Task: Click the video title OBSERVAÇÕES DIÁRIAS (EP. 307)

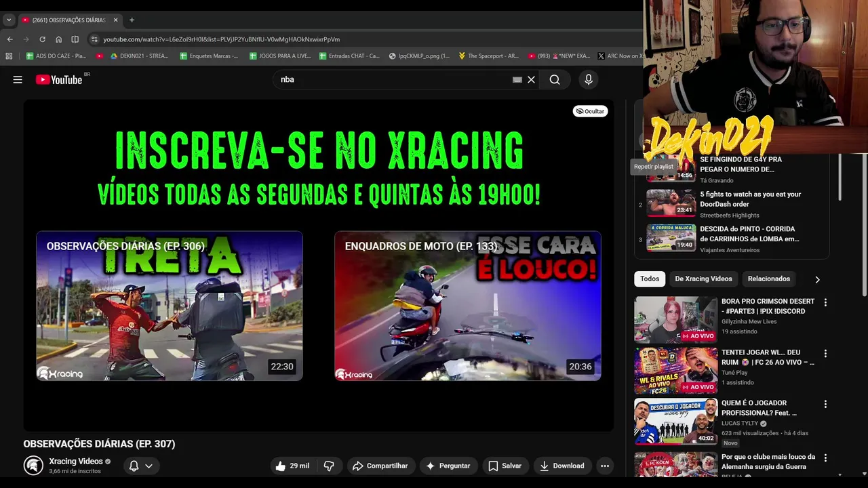Action: point(99,444)
